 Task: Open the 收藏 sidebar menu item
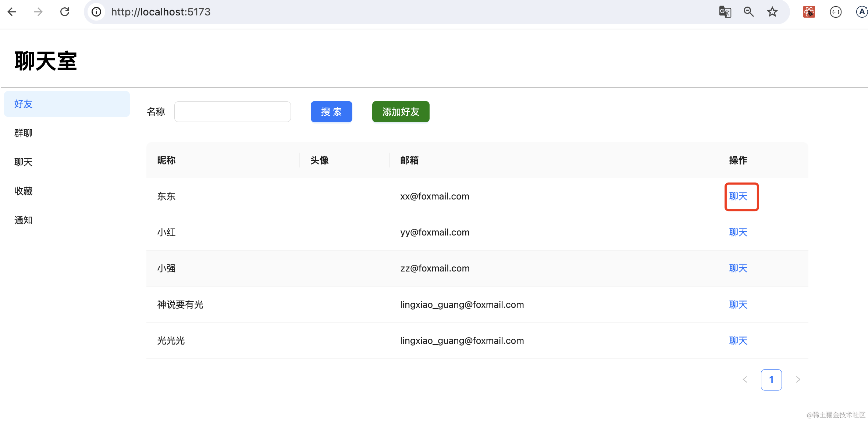(x=24, y=191)
